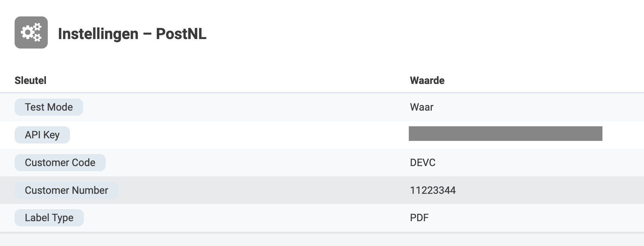Image resolution: width=644 pixels, height=246 pixels.
Task: Select the Test Mode key badge
Action: [49, 107]
